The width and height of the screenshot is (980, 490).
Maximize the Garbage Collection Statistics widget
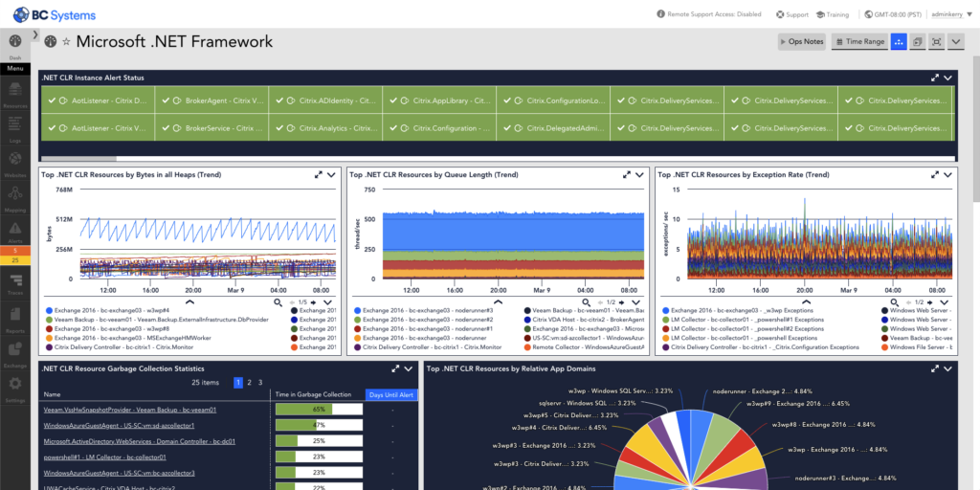395,368
